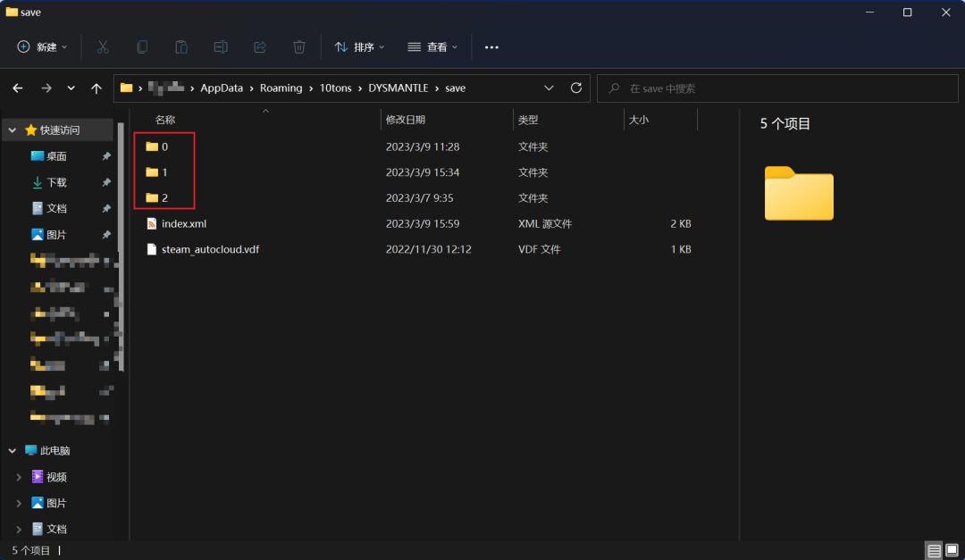The height and width of the screenshot is (560, 965).
Task: Switch to details view in status bar
Action: (934, 551)
